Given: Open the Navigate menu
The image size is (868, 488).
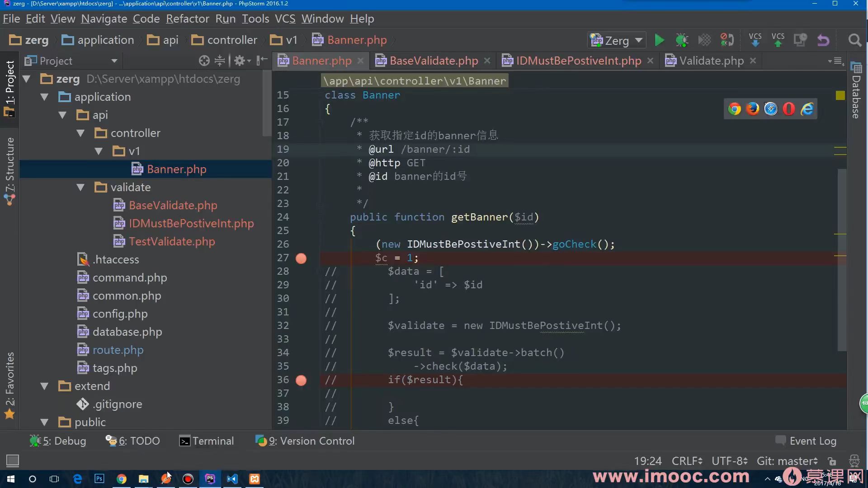Looking at the screenshot, I should (x=104, y=19).
